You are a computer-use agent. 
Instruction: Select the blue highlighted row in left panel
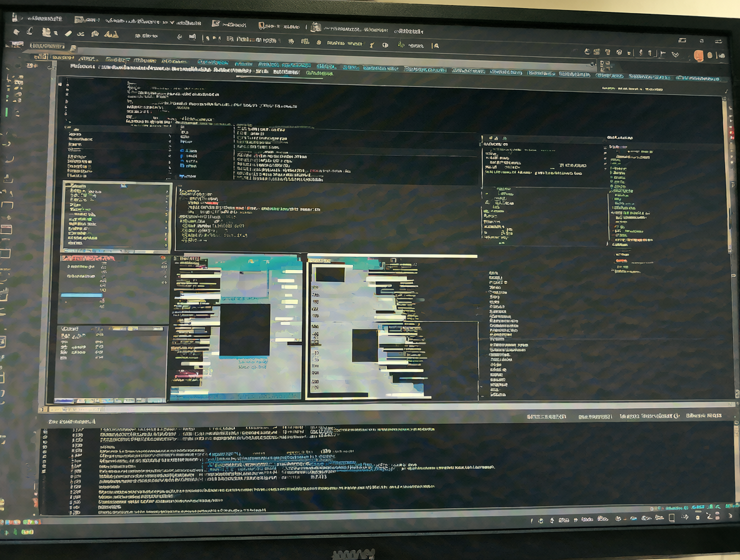coord(82,296)
